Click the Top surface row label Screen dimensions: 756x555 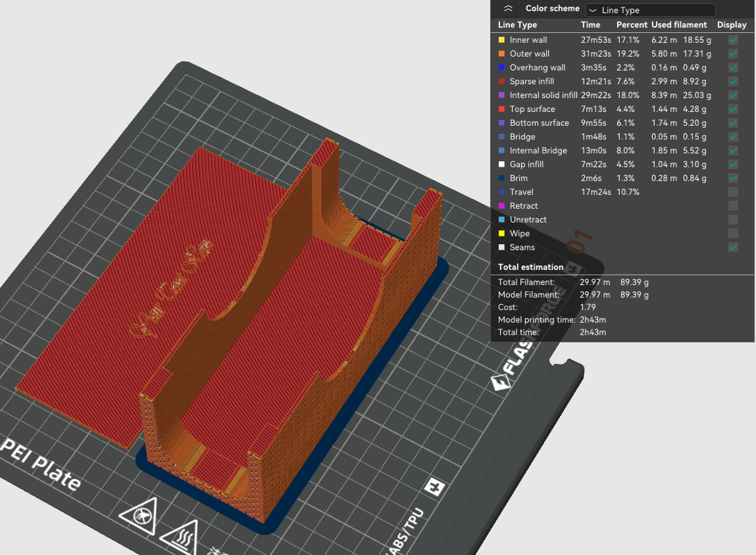[532, 109]
